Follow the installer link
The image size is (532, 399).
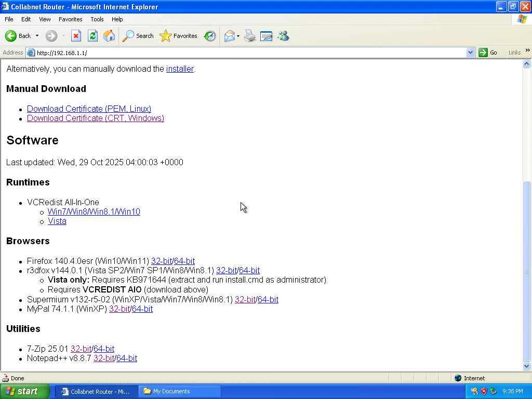180,69
